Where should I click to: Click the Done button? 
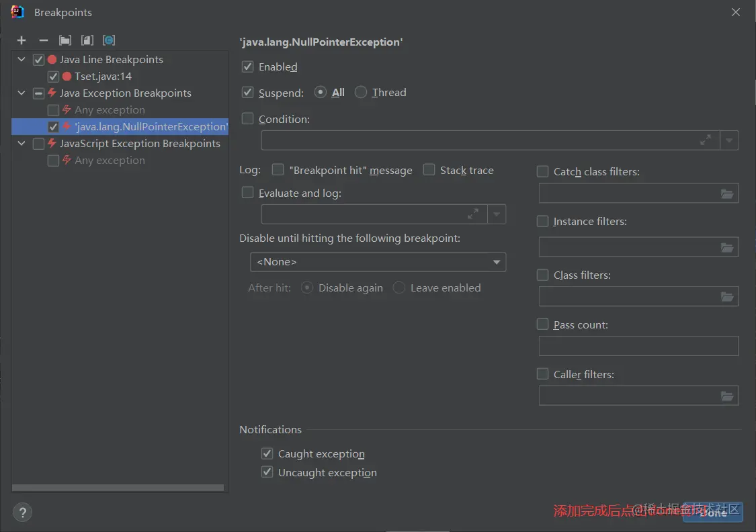click(712, 513)
